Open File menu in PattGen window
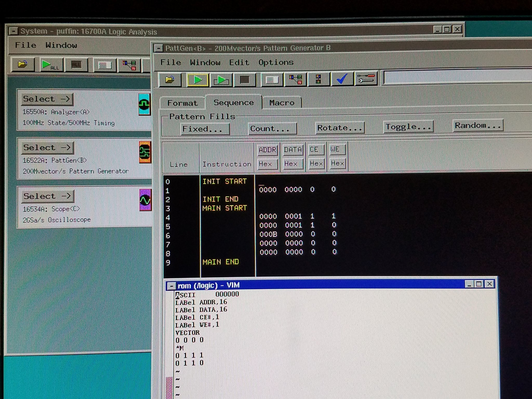The height and width of the screenshot is (399, 532). (170, 62)
